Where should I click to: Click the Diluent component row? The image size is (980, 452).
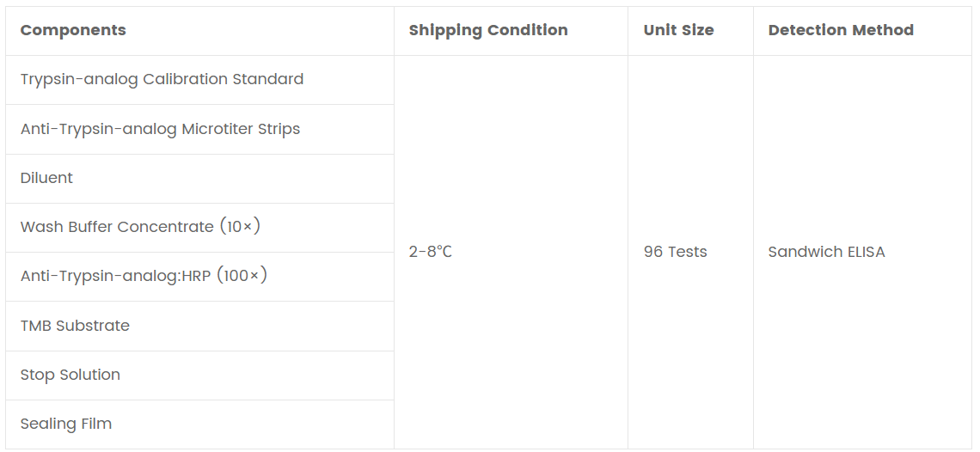tap(46, 178)
